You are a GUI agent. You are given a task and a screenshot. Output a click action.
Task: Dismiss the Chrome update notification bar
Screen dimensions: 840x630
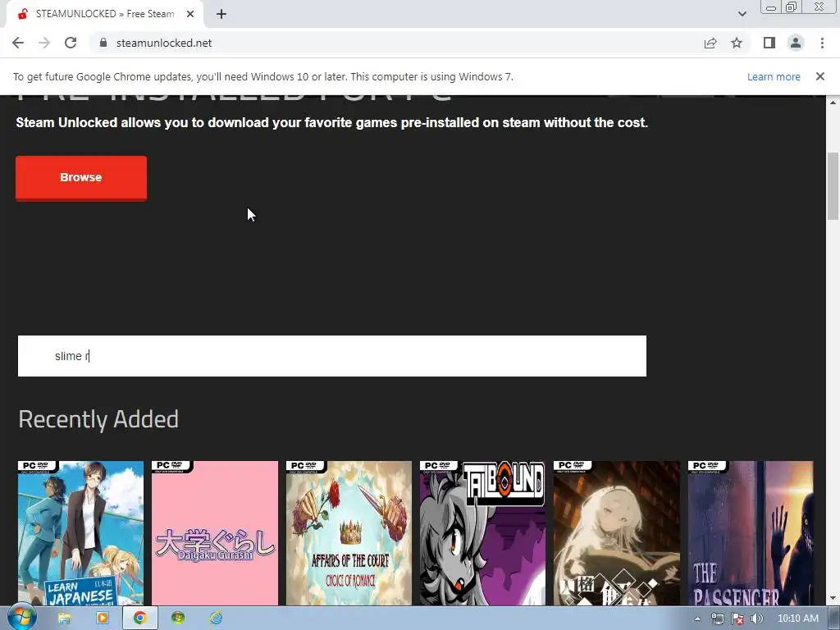(x=820, y=76)
